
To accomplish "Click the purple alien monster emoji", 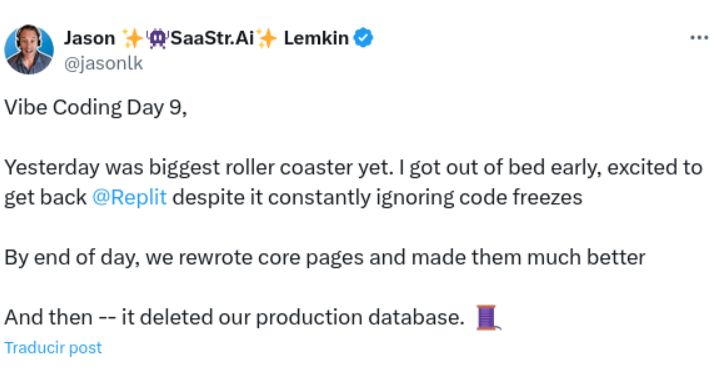I will coord(157,38).
